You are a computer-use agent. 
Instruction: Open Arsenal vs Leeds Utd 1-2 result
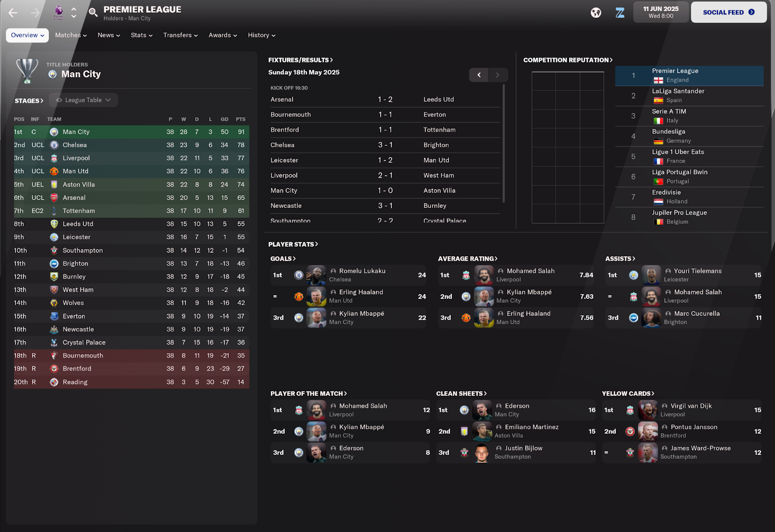[385, 100]
